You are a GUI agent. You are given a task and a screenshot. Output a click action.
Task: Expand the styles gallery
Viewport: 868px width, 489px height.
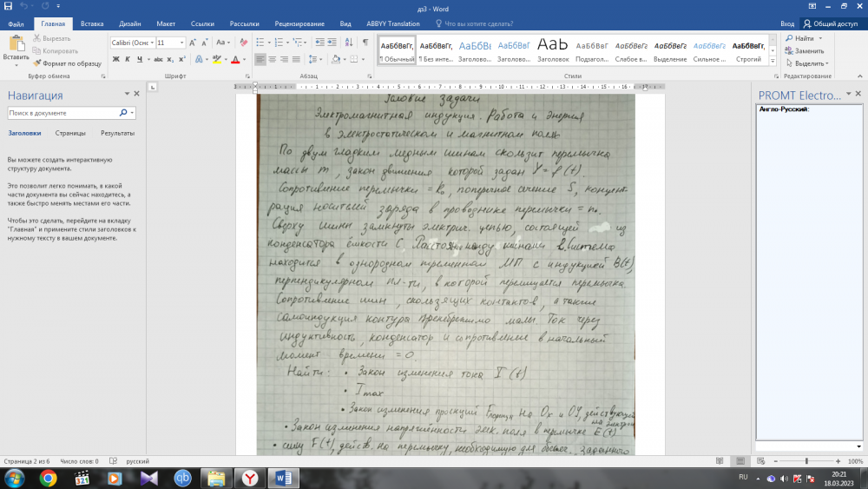tap(773, 61)
